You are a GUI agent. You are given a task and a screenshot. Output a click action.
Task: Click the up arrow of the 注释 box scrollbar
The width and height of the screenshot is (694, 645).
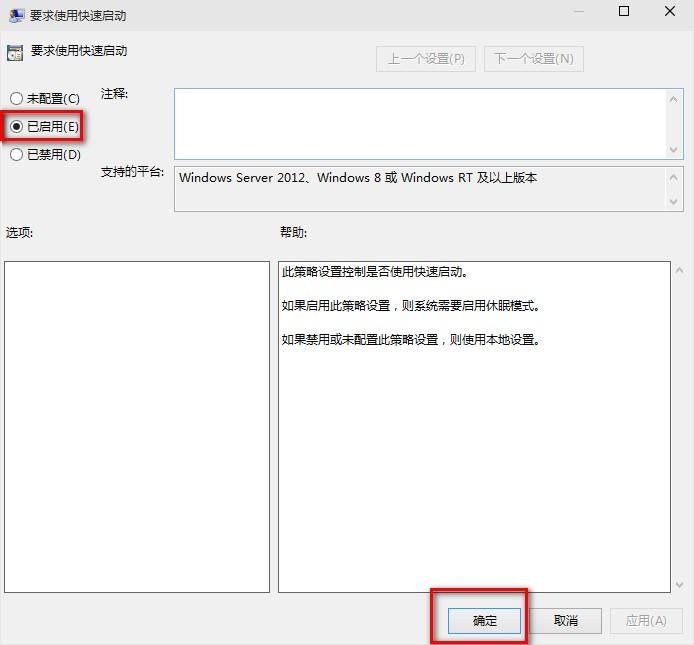click(x=674, y=99)
